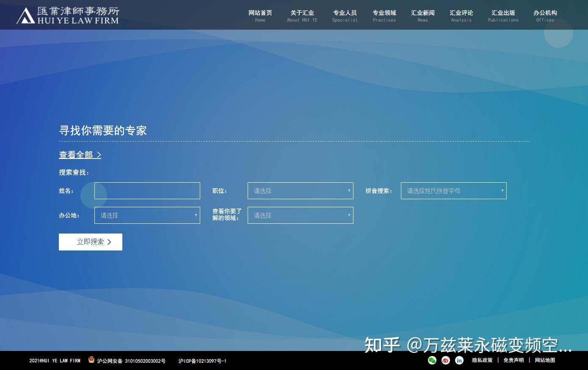Open the 拼音搜索 pinyin dropdown
This screenshot has height=370, width=588.
[x=454, y=191]
